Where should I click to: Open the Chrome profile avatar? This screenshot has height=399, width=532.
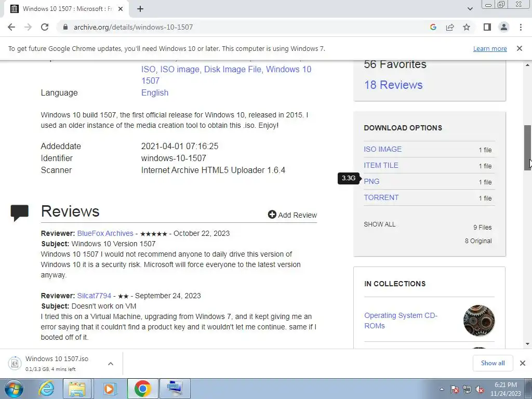pos(504,27)
